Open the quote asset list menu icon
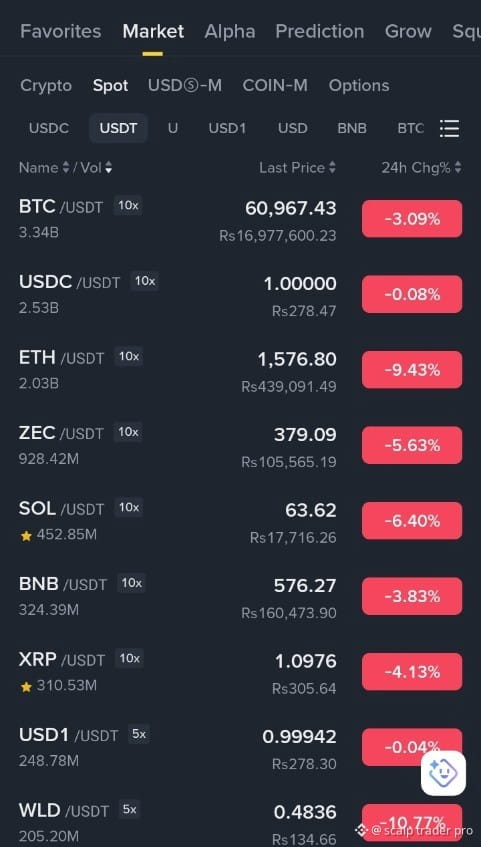481x847 pixels. coord(449,129)
